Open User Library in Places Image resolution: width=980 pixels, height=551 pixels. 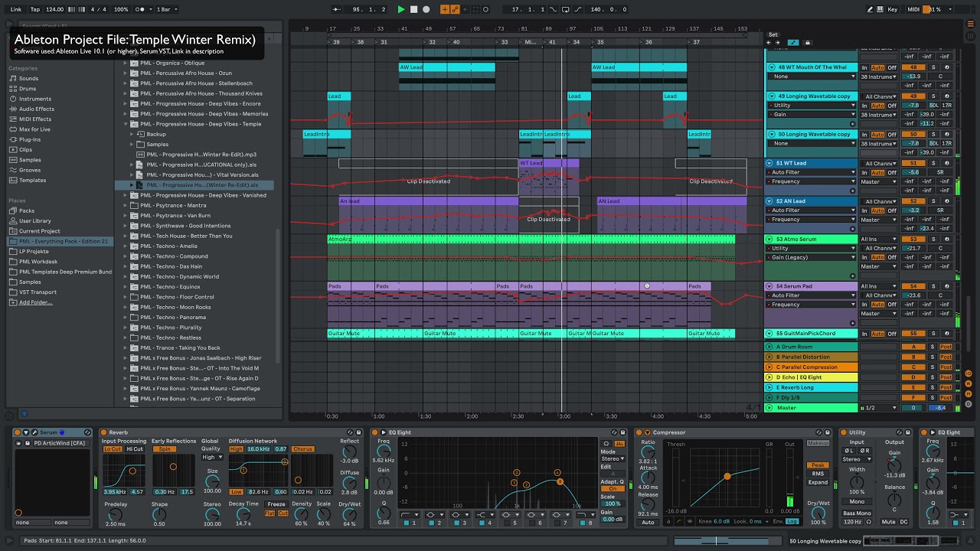[x=35, y=220]
